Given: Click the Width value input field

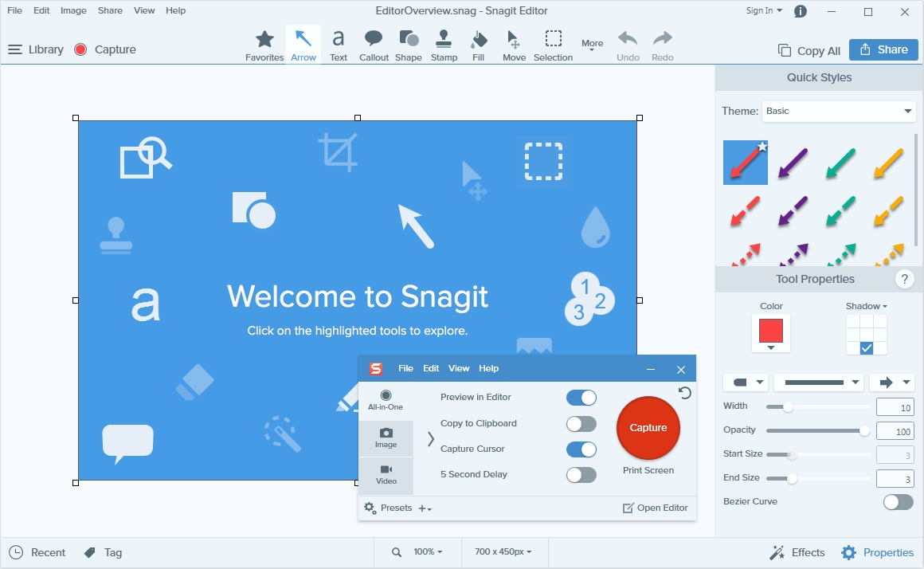Looking at the screenshot, I should tap(894, 407).
